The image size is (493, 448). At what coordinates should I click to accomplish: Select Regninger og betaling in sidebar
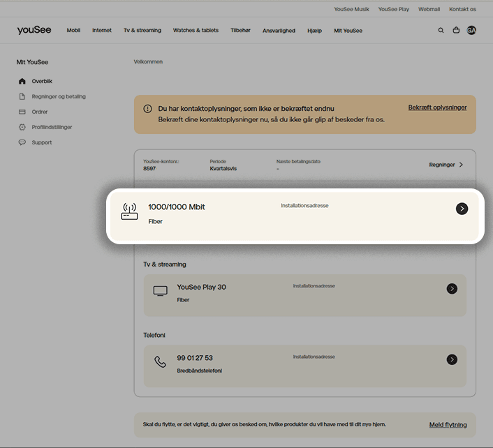(x=59, y=96)
